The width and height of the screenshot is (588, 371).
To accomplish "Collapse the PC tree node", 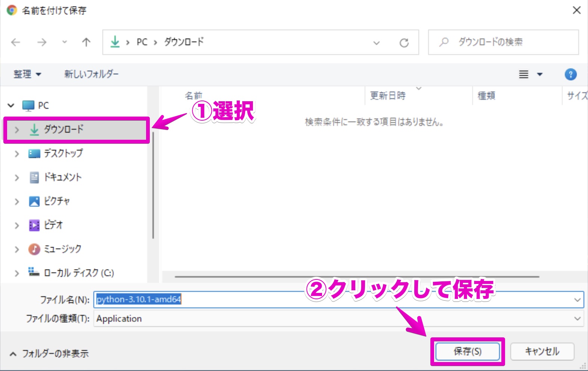I will [11, 106].
